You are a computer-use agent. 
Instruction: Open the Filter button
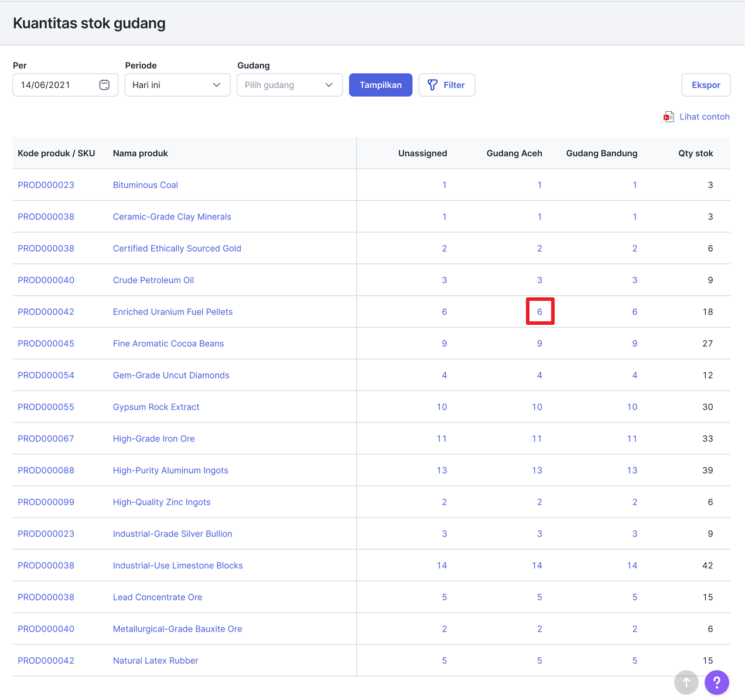point(447,85)
